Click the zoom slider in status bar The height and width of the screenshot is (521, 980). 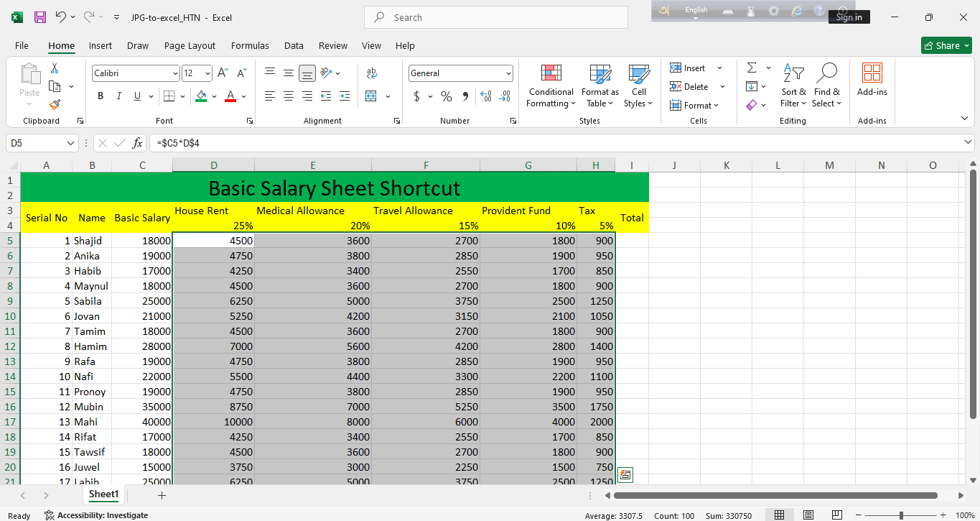pos(901,515)
